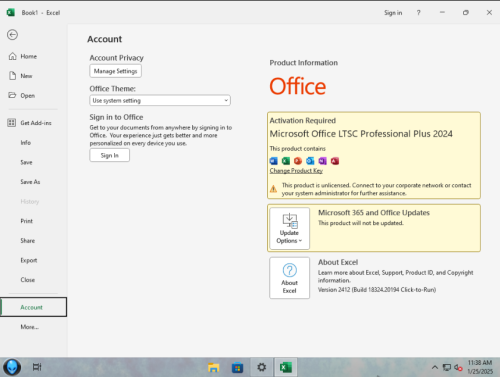Click the Sign In button under Sign in to Office

pos(109,155)
